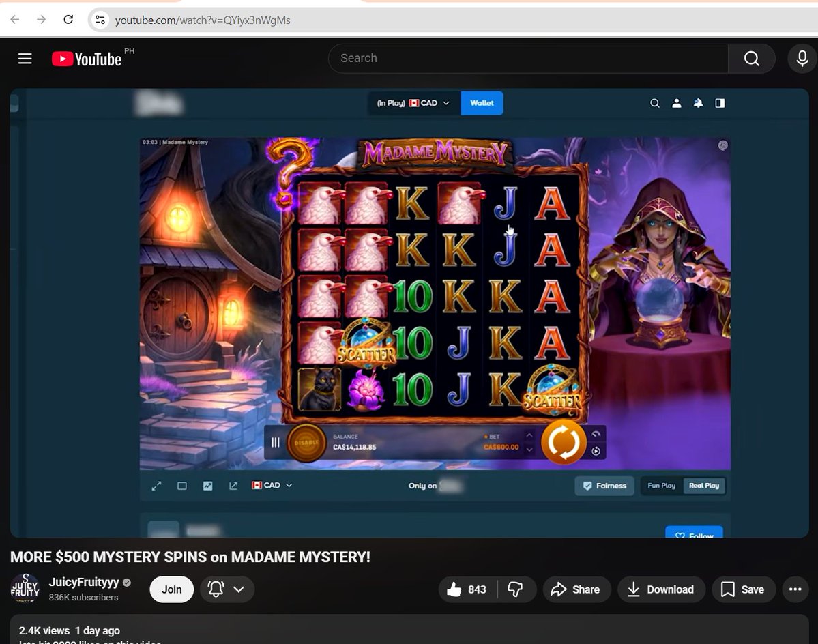Click the game info circle at frame corner
This screenshot has height=644, width=818.
point(722,146)
